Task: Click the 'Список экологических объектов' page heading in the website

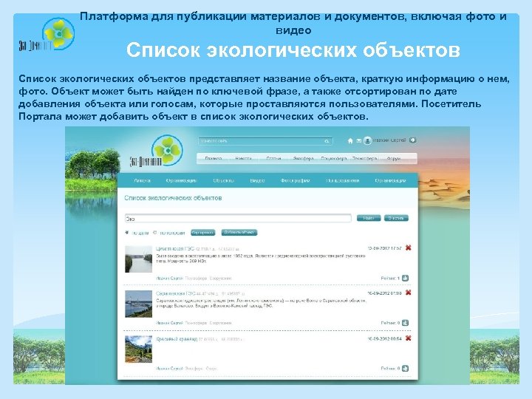Action: (173, 198)
